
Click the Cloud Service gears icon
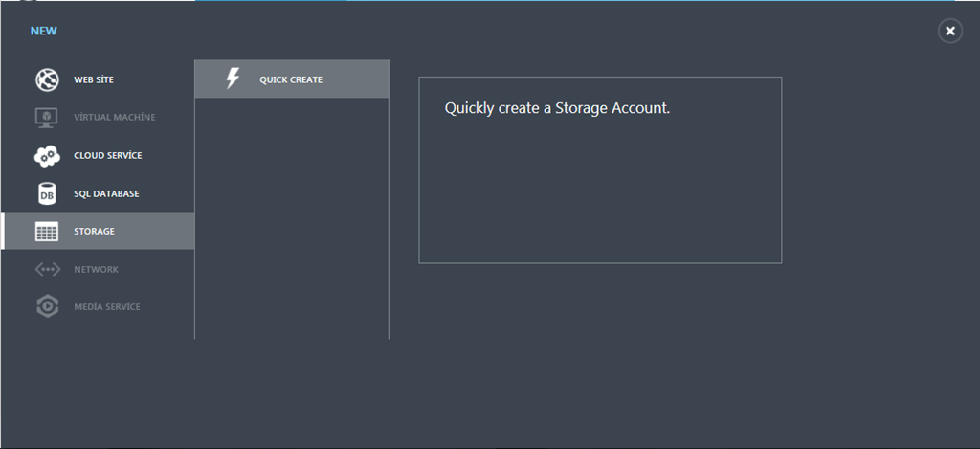point(47,156)
